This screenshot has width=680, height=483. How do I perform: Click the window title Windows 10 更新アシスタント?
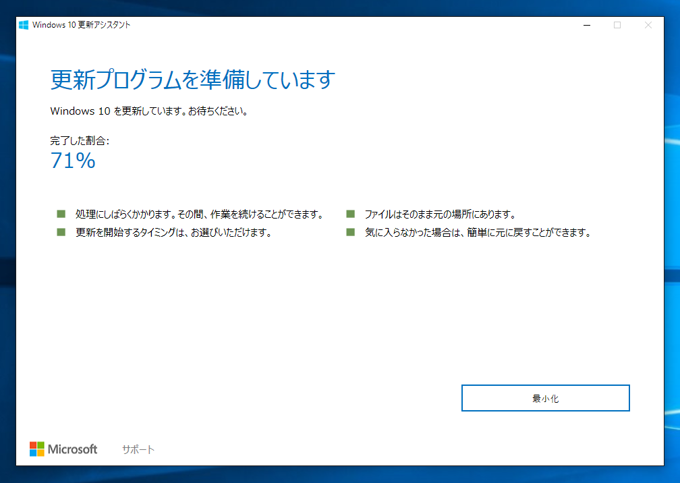pos(81,25)
